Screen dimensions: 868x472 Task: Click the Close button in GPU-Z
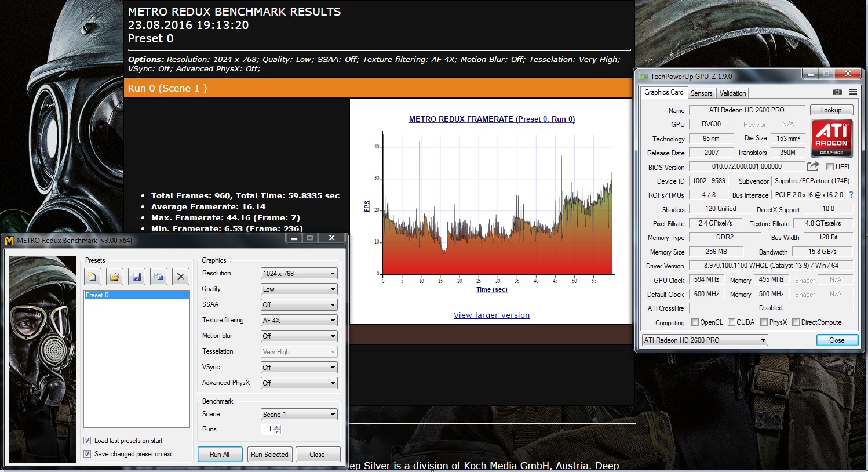pos(837,340)
